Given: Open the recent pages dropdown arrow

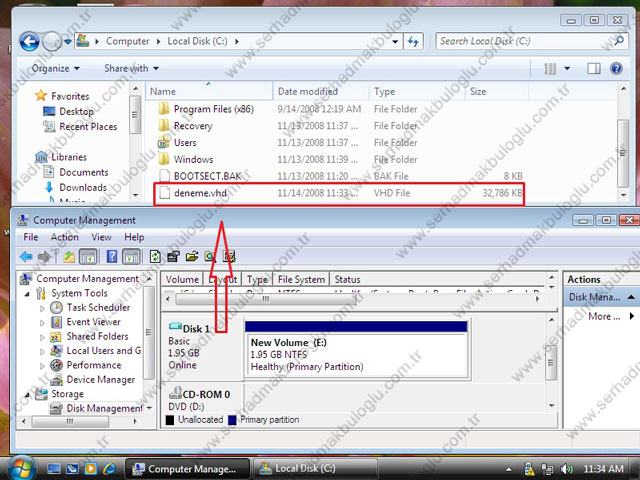Looking at the screenshot, I should click(x=68, y=41).
